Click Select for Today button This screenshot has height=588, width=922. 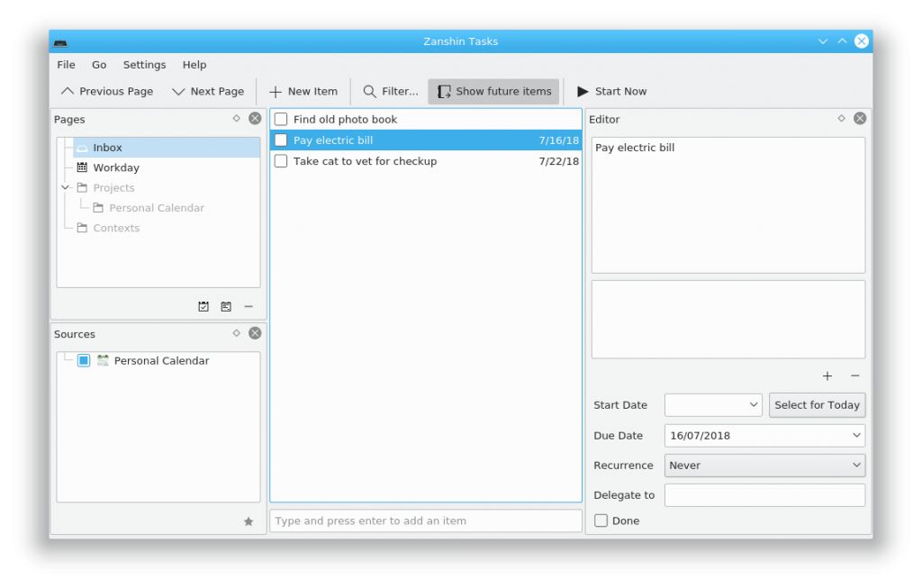tap(817, 405)
